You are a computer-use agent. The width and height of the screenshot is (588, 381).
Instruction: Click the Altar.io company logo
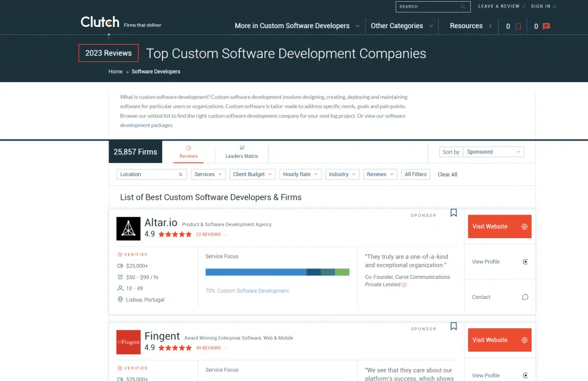tap(128, 228)
